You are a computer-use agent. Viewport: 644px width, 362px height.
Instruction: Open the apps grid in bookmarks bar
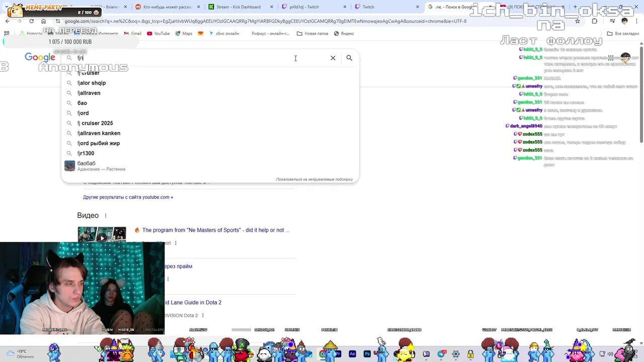pos(7,34)
